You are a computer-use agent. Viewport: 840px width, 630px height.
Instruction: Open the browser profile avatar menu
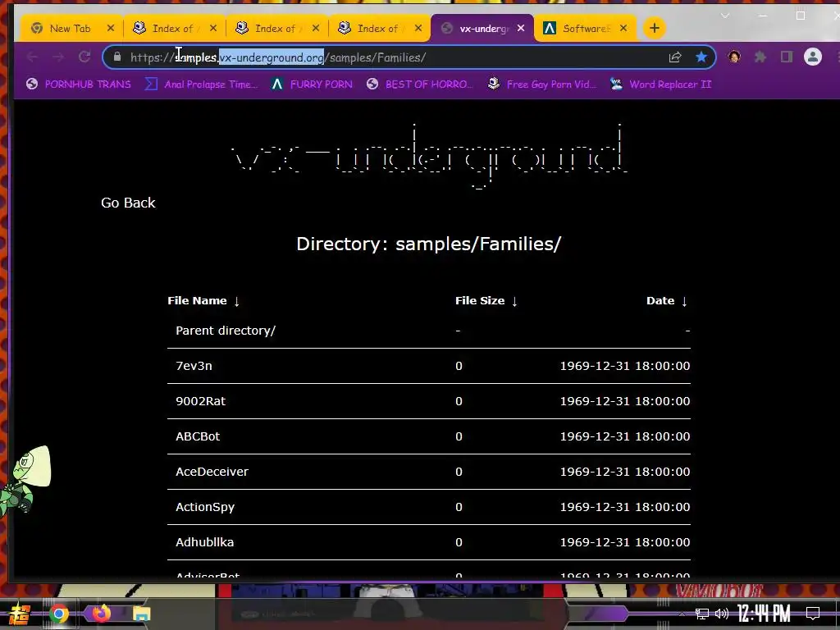pyautogui.click(x=813, y=57)
